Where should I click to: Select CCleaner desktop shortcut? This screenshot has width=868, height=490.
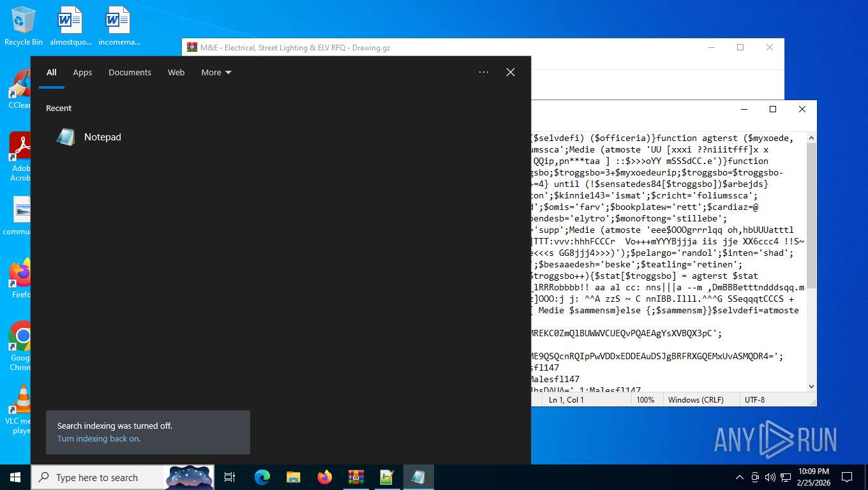[19, 89]
